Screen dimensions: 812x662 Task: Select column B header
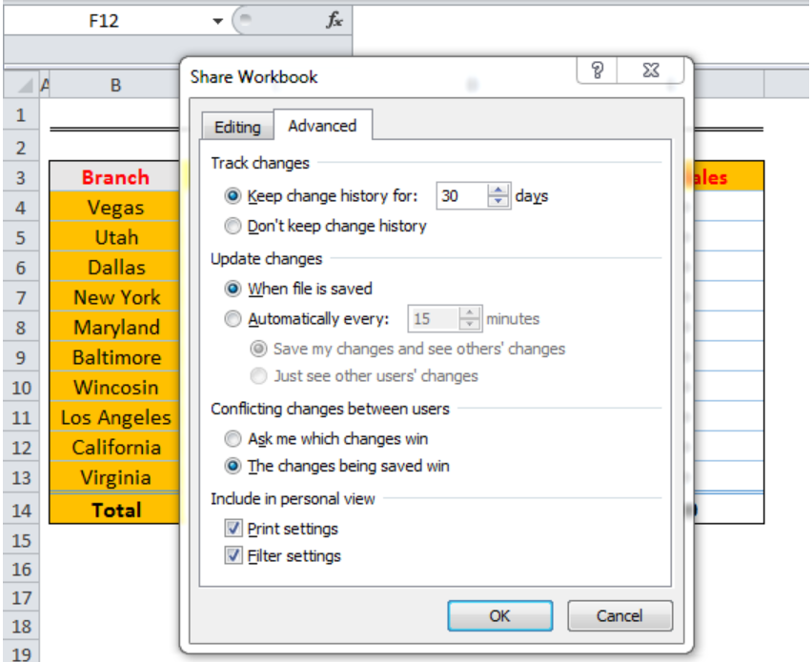(x=115, y=85)
